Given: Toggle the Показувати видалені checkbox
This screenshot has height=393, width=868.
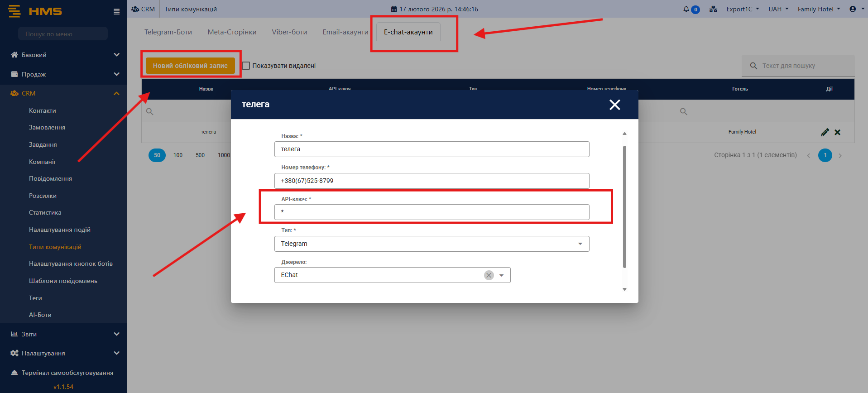Looking at the screenshot, I should pos(246,66).
